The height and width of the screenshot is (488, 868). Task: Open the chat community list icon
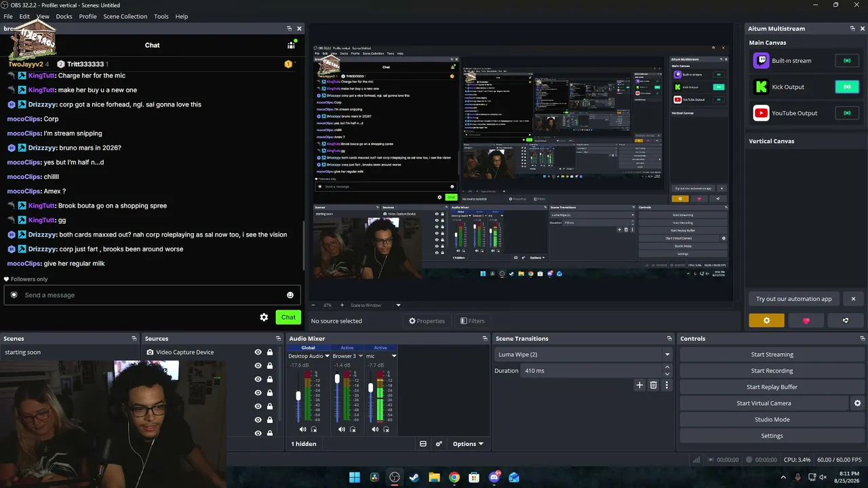[291, 45]
